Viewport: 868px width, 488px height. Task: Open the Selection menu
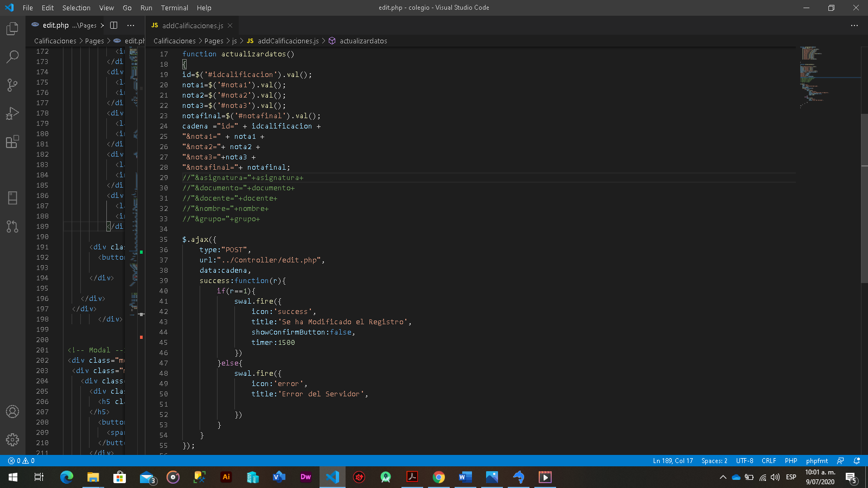[x=76, y=8]
